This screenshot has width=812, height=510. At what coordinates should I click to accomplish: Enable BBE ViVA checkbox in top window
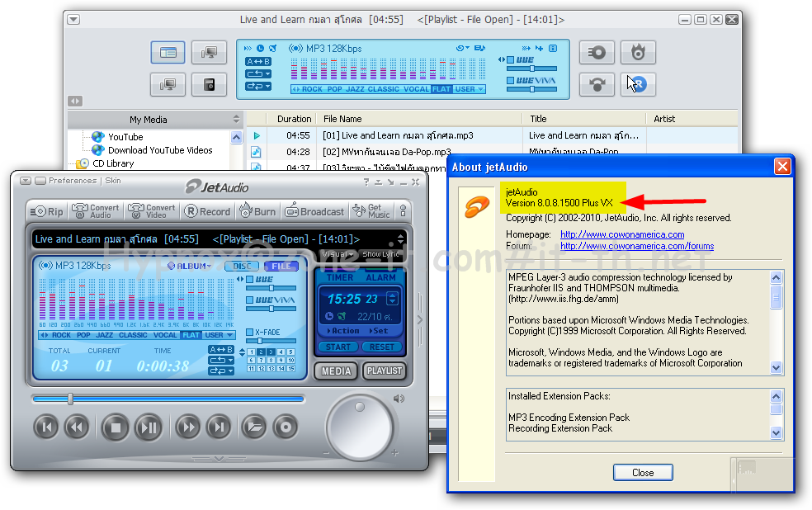point(511,80)
